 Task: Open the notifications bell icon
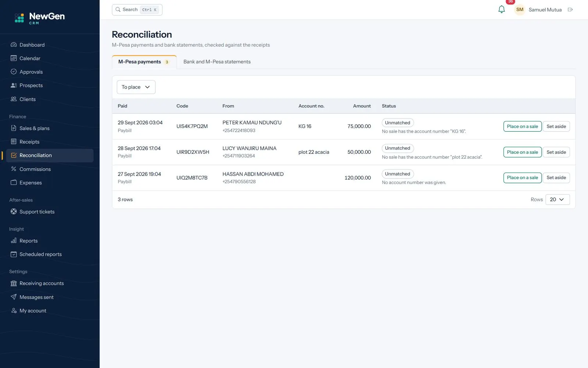[501, 10]
